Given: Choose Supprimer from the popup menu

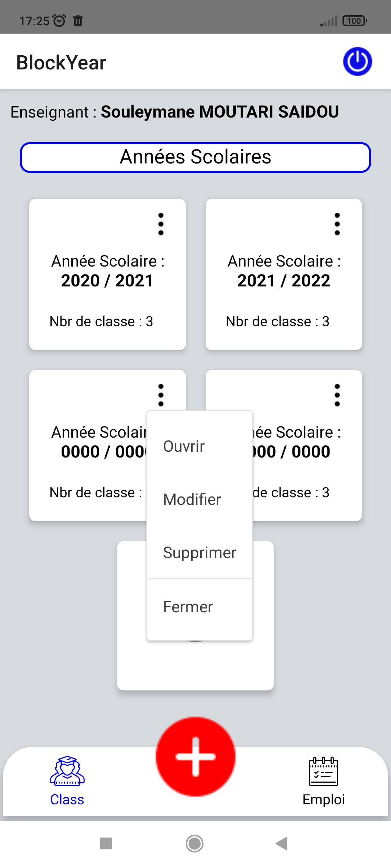Looking at the screenshot, I should (199, 553).
